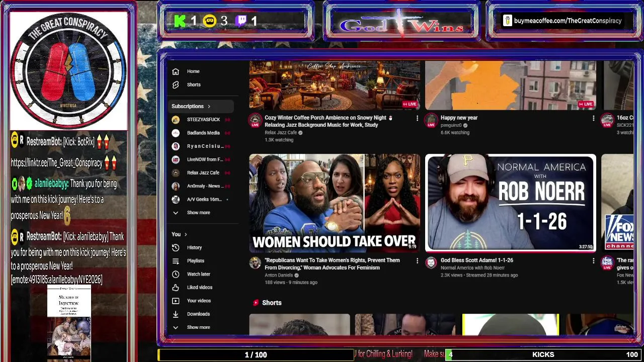Image resolution: width=644 pixels, height=362 pixels.
Task: Visit penguinz0 channel name link
Action: [451, 125]
